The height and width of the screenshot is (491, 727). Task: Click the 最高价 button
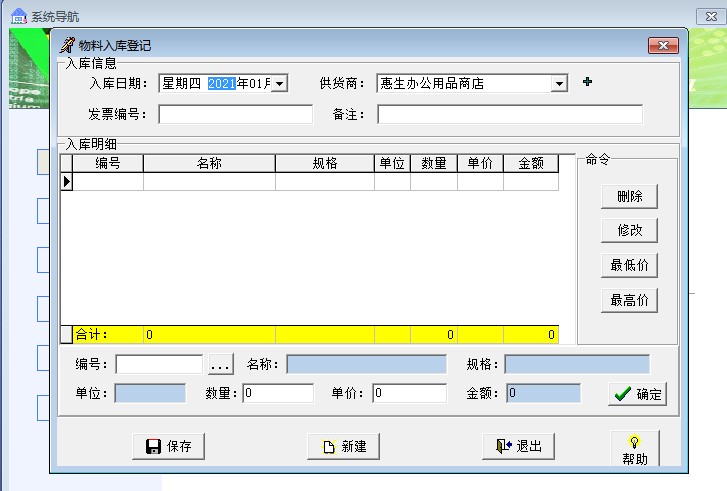629,300
